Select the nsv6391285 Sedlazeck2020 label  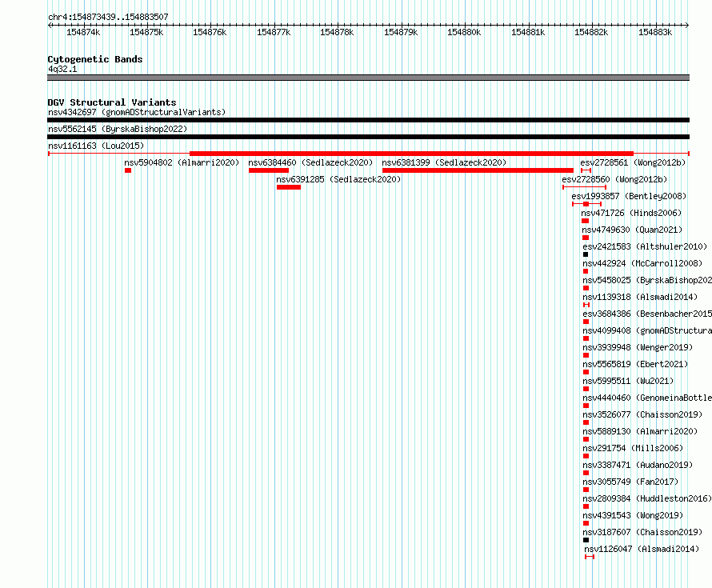point(338,179)
